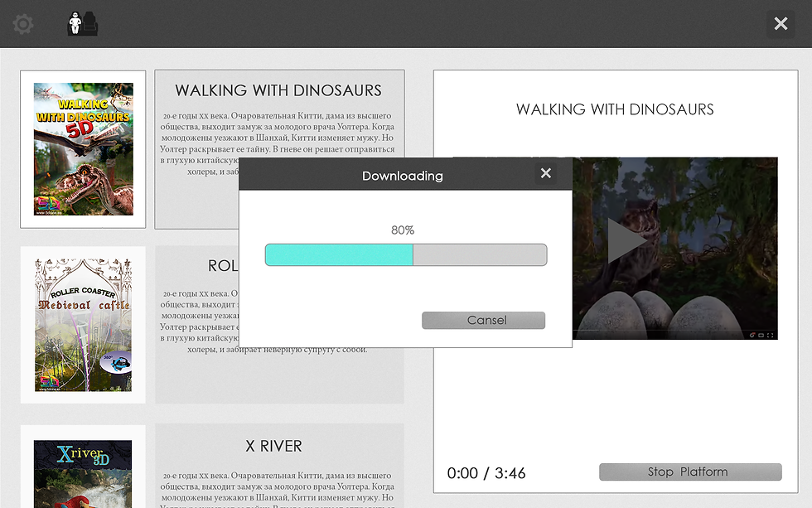Click the Stop Platform button

click(x=690, y=472)
